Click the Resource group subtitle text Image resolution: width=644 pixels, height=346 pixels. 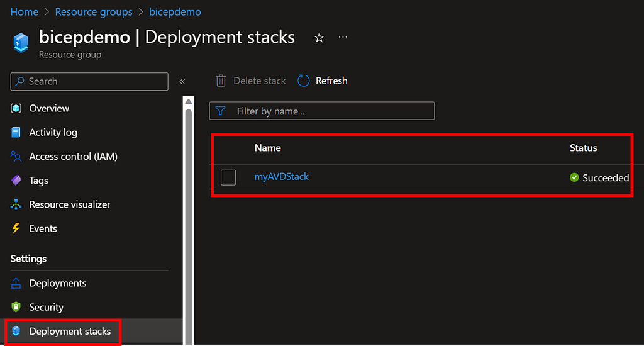pos(70,55)
